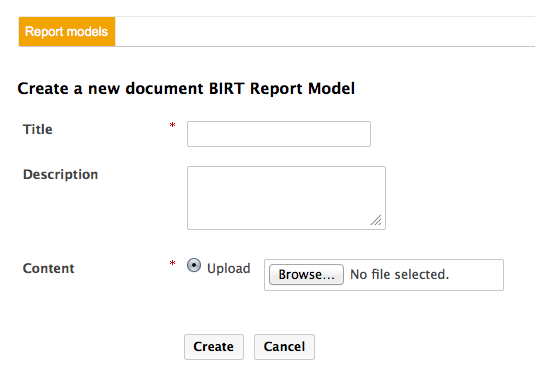Click the 'No file selected.' text
The width and height of the screenshot is (535, 377).
pos(400,275)
